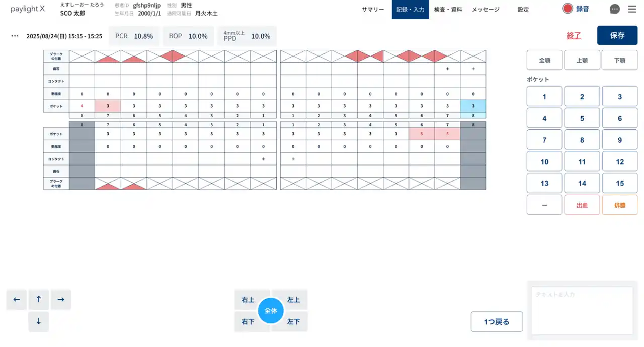Open the three-dot options beside the date
The image size is (644, 347).
(x=15, y=36)
